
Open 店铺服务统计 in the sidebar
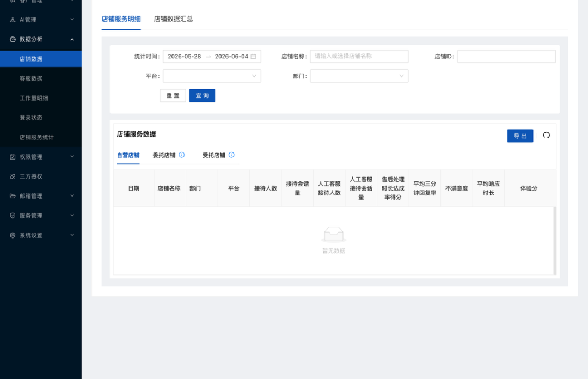click(x=41, y=137)
